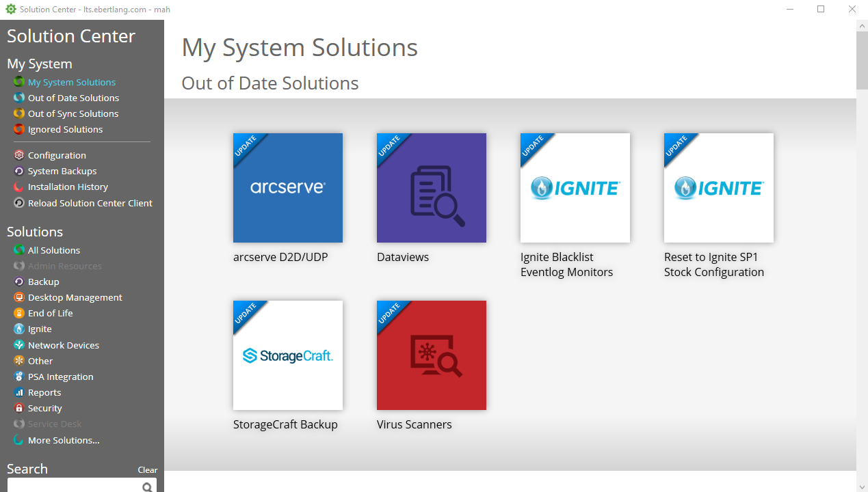Click the Other category icon

point(19,361)
